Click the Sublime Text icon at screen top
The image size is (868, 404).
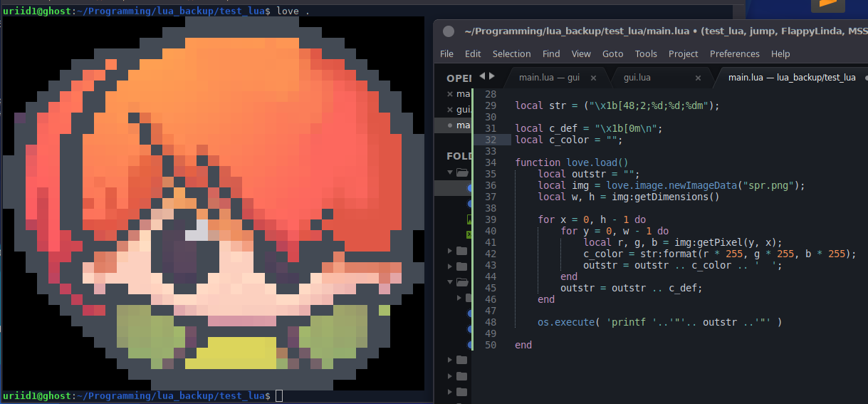827,5
